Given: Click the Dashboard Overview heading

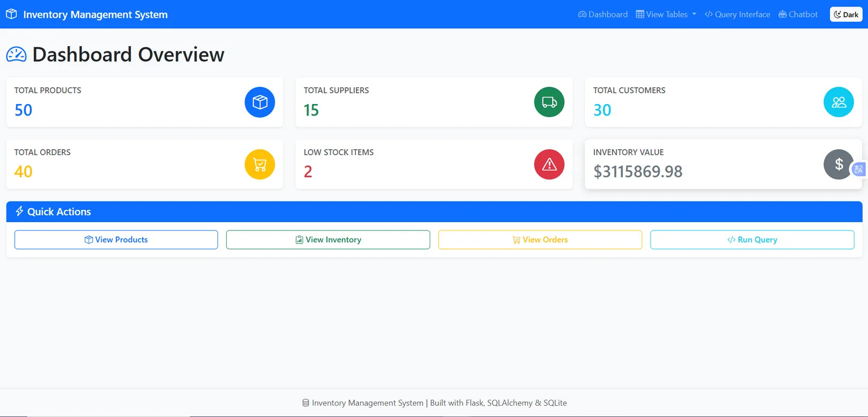Looking at the screenshot, I should coord(128,54).
